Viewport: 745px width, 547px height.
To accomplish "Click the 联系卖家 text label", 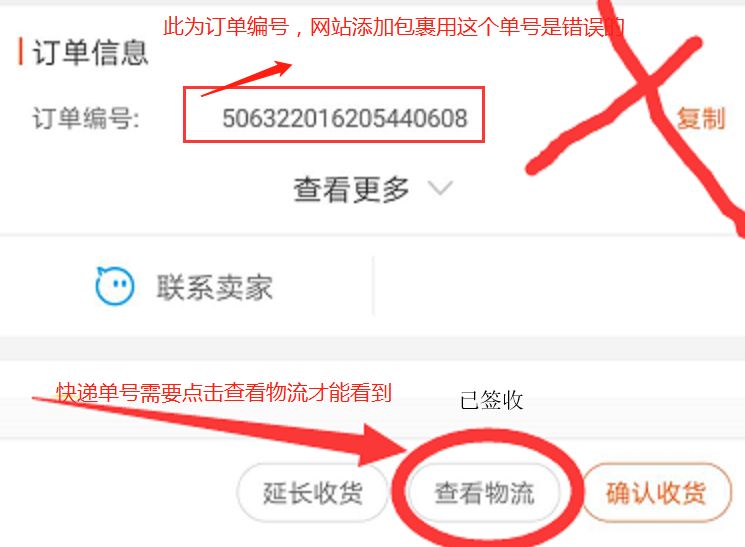I will 215,287.
